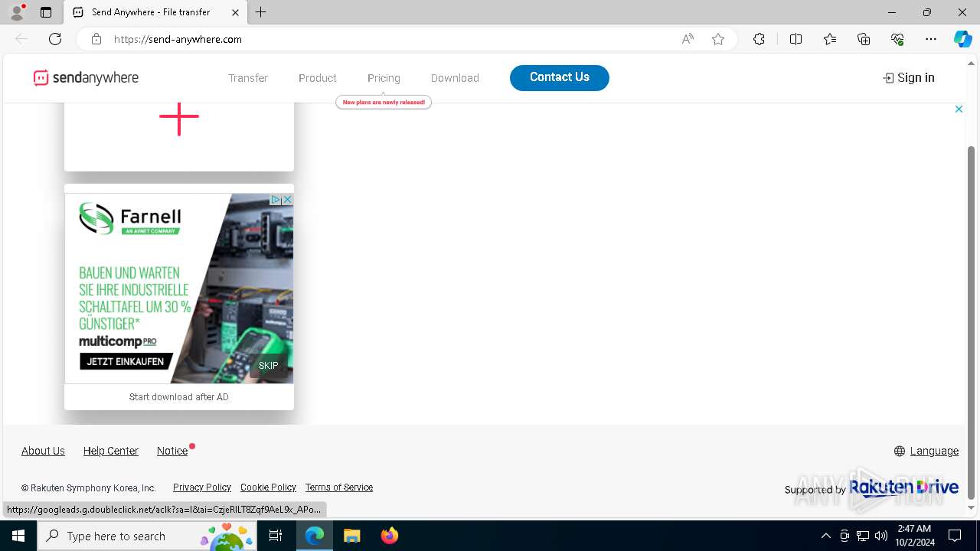Image resolution: width=980 pixels, height=551 pixels.
Task: Refresh the page in Edge
Action: coord(55,39)
